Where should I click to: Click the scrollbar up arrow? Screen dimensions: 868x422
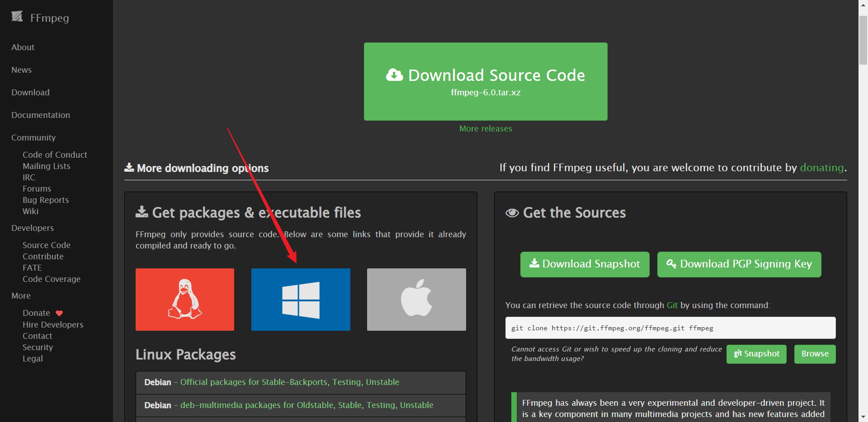863,5
